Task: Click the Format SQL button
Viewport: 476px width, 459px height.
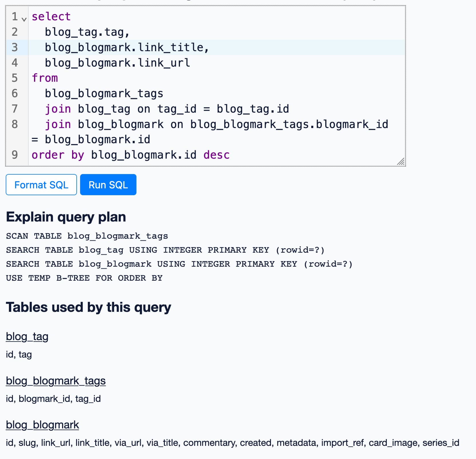Action: click(41, 185)
